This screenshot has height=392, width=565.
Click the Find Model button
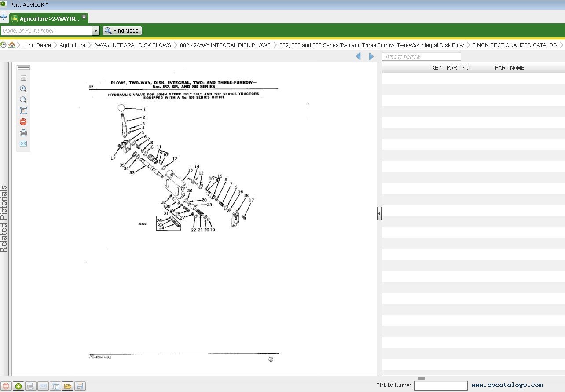(122, 30)
